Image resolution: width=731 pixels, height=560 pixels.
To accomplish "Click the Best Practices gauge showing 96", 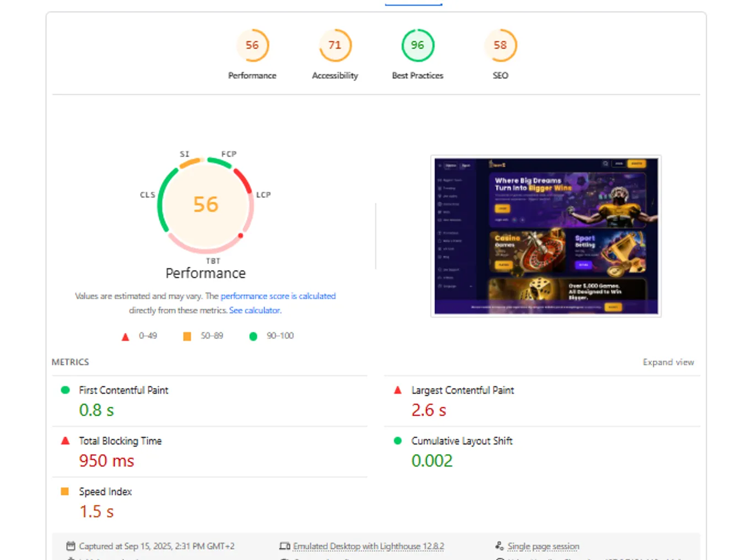I will click(x=417, y=45).
